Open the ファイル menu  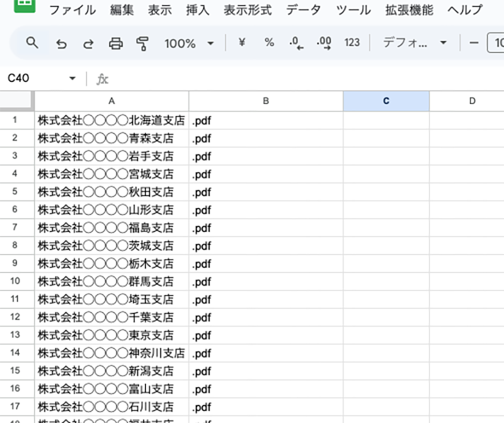(72, 10)
